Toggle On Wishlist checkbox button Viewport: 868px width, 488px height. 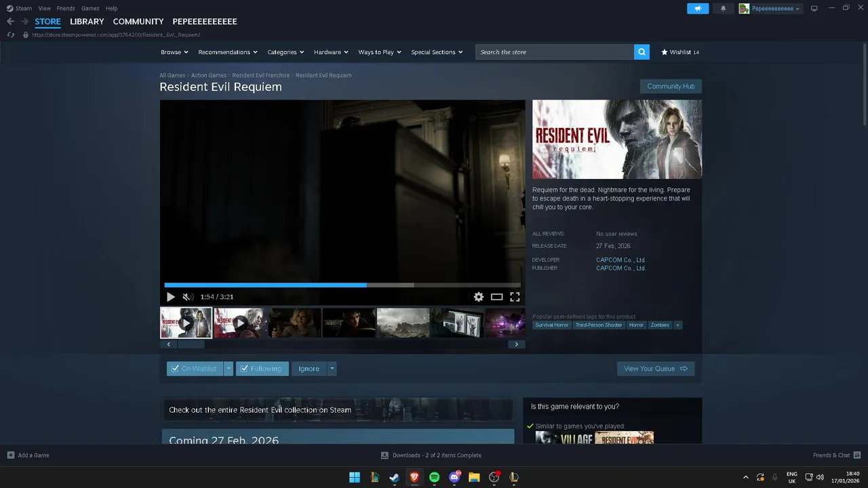pos(195,369)
